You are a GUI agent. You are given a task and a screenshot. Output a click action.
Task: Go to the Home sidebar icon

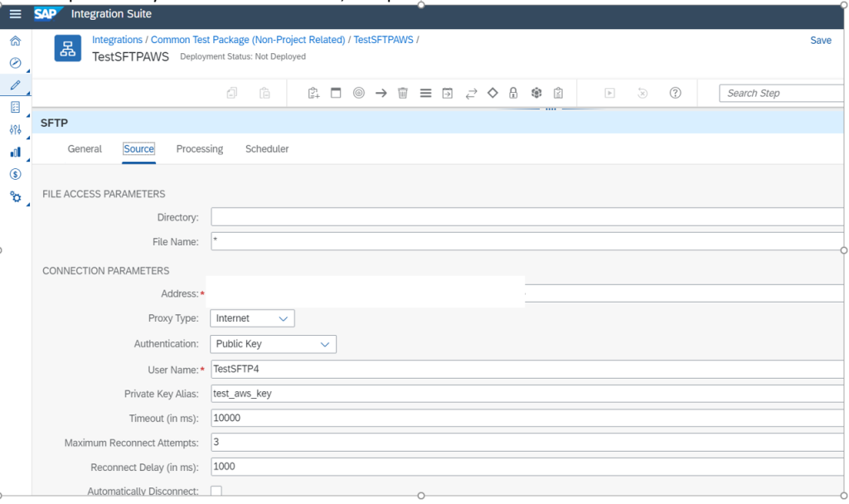tap(15, 40)
